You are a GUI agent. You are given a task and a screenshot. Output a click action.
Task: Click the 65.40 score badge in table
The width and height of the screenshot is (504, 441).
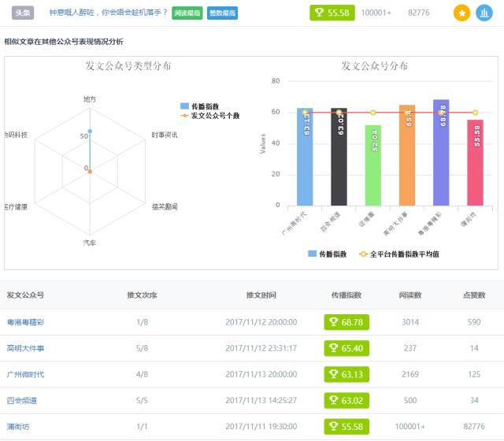pyautogui.click(x=346, y=348)
